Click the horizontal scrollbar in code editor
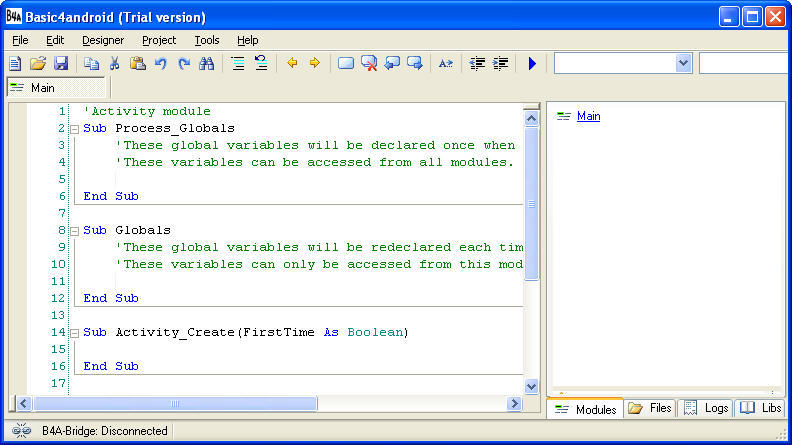The image size is (792, 445). click(175, 404)
